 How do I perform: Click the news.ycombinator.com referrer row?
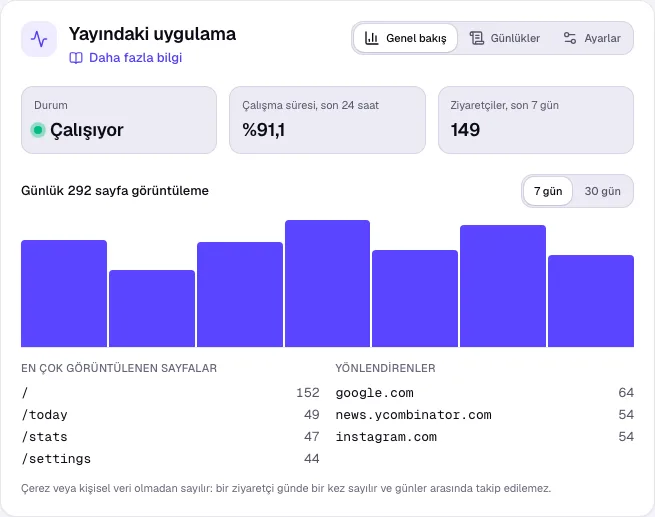[x=485, y=415]
